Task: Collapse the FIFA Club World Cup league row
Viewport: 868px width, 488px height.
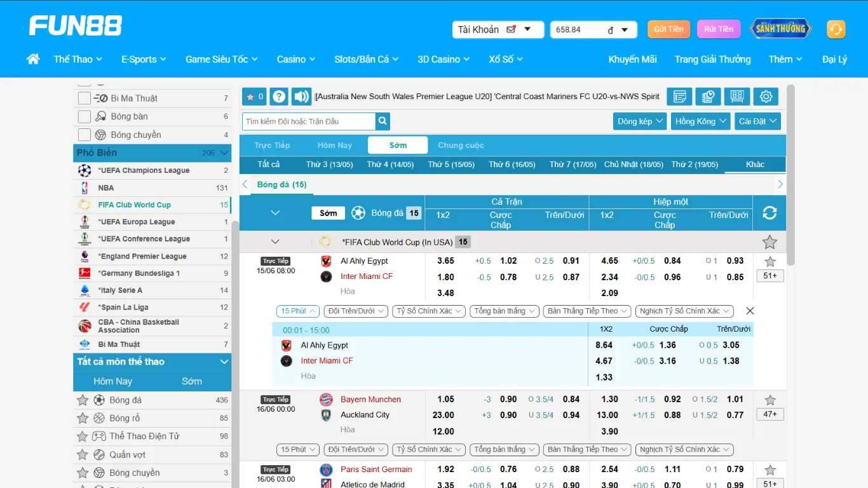Action: click(x=275, y=242)
